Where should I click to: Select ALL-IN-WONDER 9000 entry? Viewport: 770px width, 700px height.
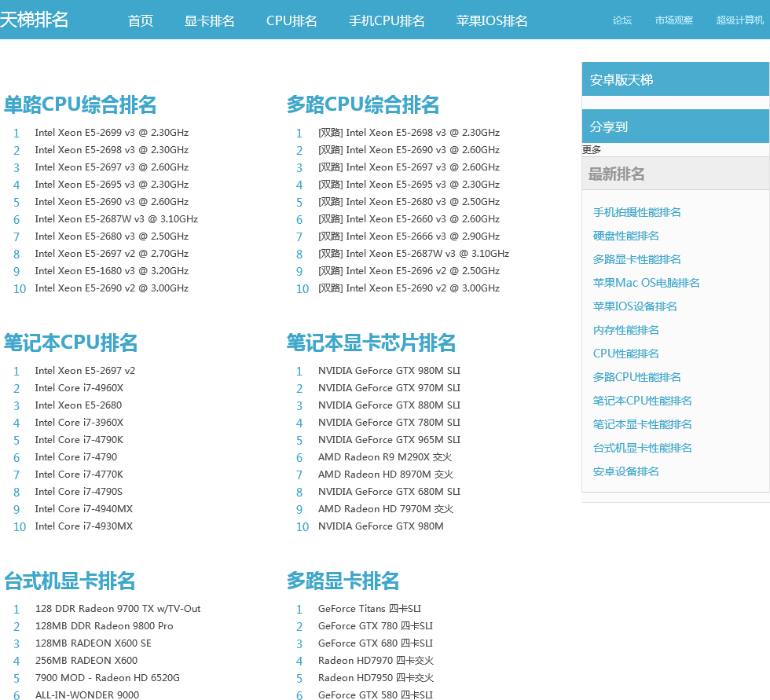[x=87, y=695]
